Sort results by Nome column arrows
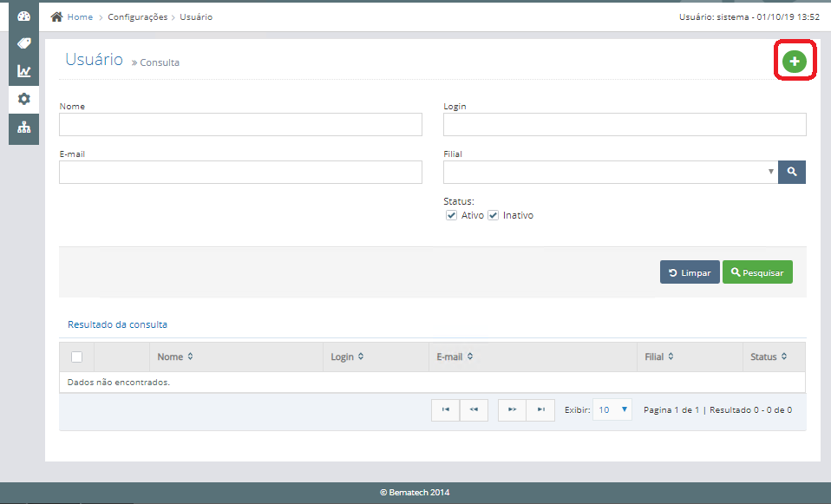 [x=190, y=357]
